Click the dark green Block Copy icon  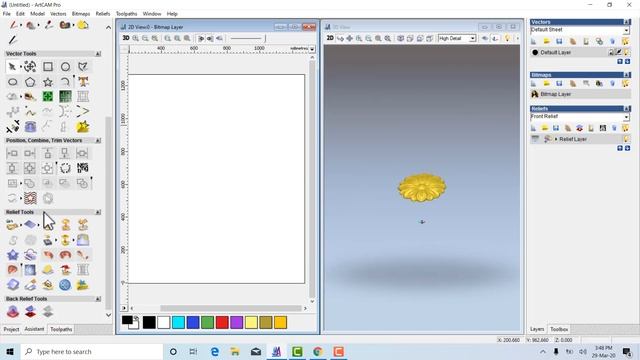(65, 96)
